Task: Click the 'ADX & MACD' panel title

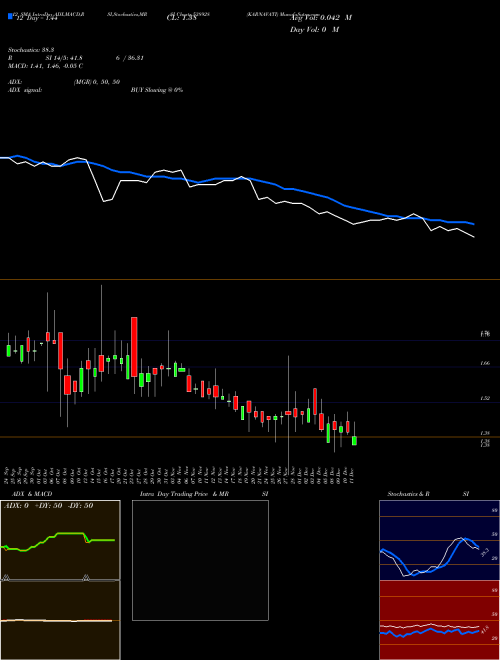Action: pos(32,494)
